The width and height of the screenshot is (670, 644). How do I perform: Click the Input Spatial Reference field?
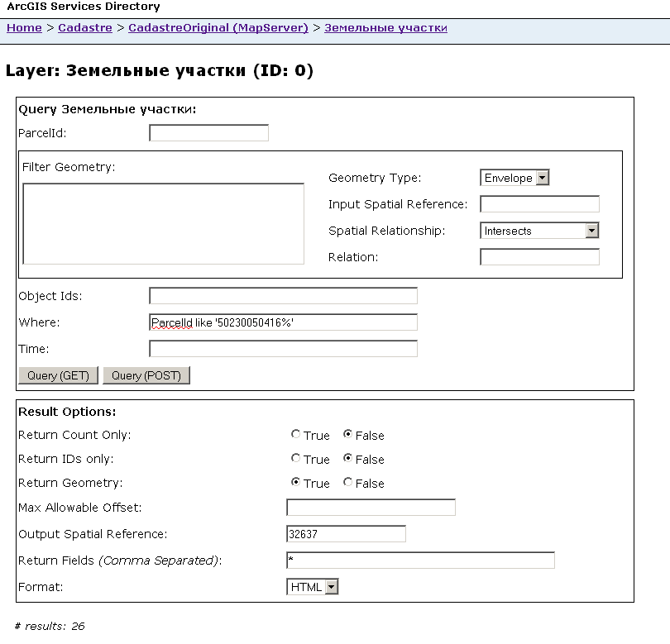coord(539,204)
